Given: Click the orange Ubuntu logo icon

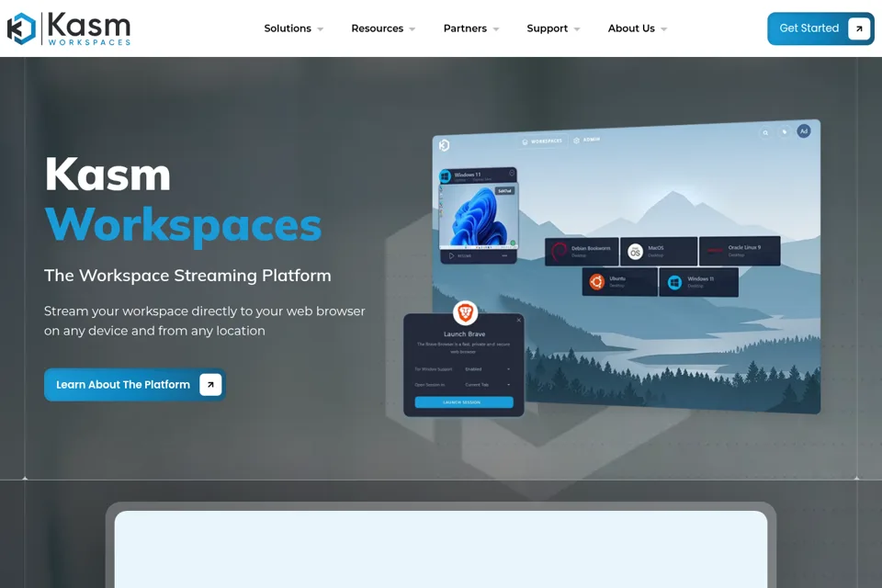Looking at the screenshot, I should pyautogui.click(x=597, y=281).
